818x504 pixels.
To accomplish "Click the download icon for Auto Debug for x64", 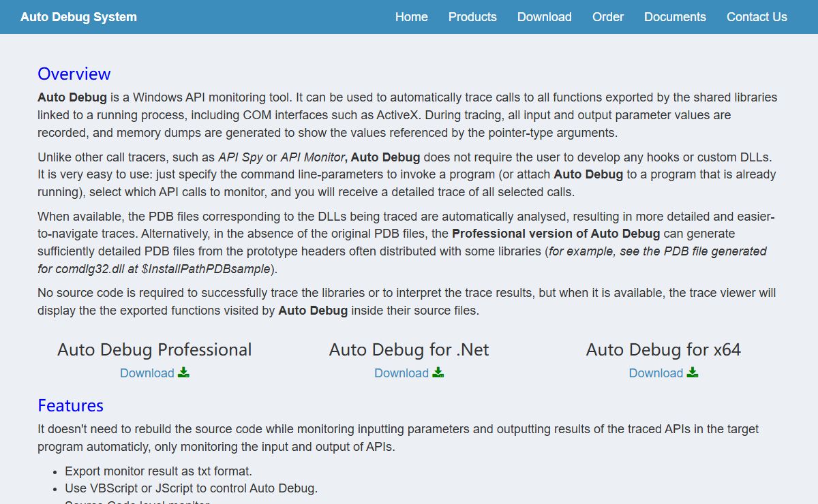I will coord(693,373).
